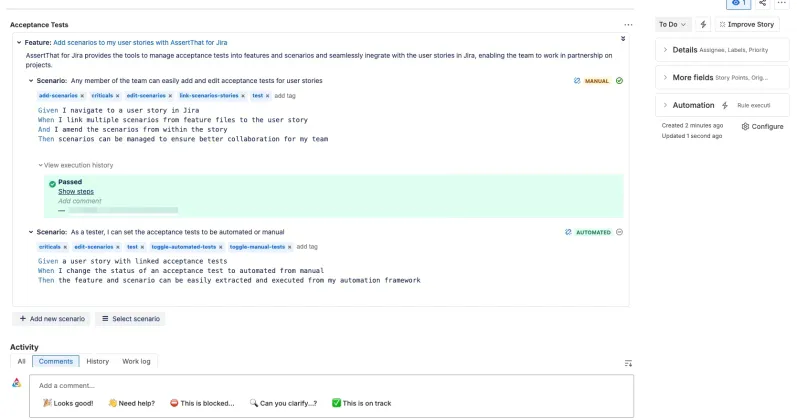Collapse the first Scenario chevron
Image resolution: width=797 pixels, height=420 pixels.
pyautogui.click(x=31, y=81)
